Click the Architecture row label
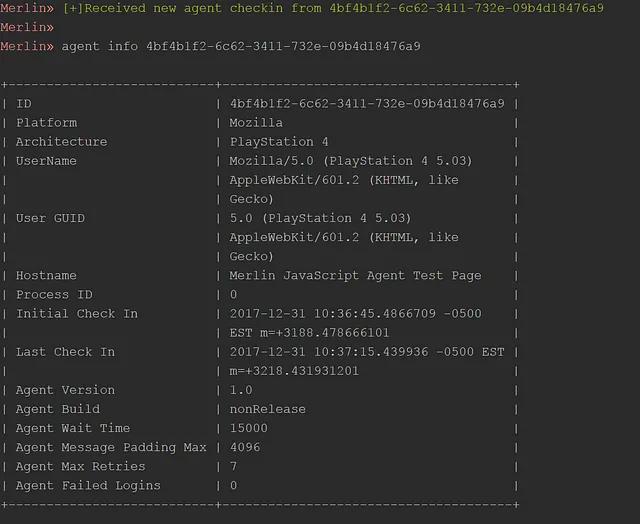This screenshot has height=524, width=640. pos(61,142)
